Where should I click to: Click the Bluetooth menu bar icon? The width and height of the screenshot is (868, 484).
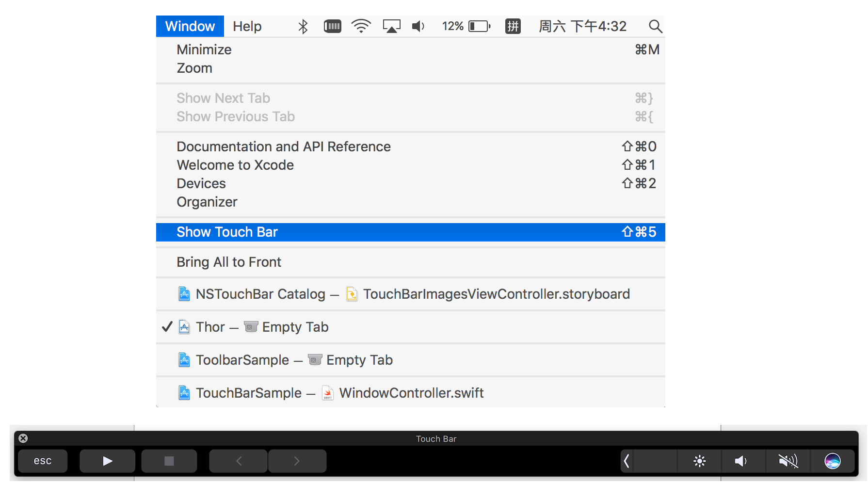pyautogui.click(x=303, y=26)
